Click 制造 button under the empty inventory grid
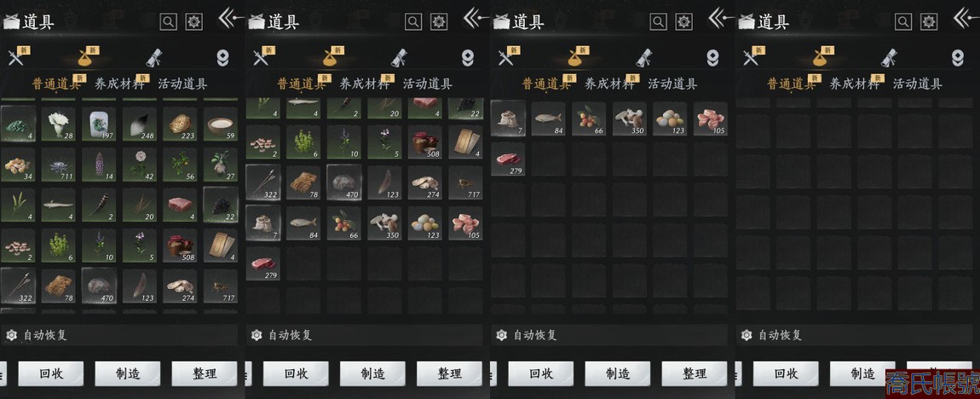Viewport: 980px width, 399px height. coord(862,374)
